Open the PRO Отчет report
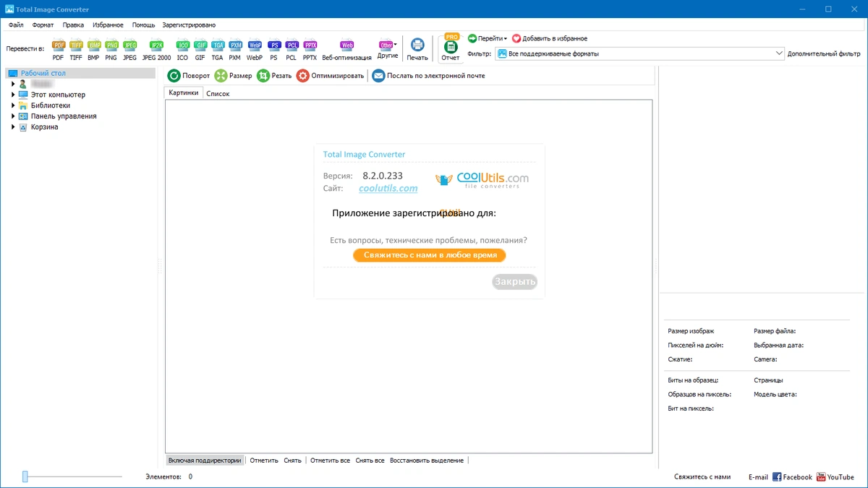The image size is (868, 488). pos(451,48)
